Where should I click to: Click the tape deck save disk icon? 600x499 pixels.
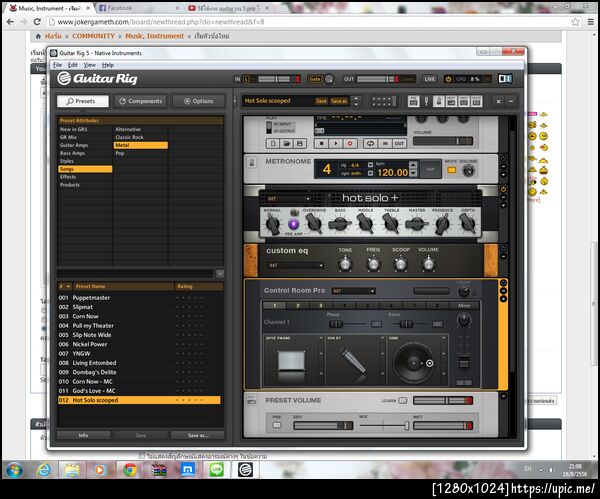click(x=300, y=144)
